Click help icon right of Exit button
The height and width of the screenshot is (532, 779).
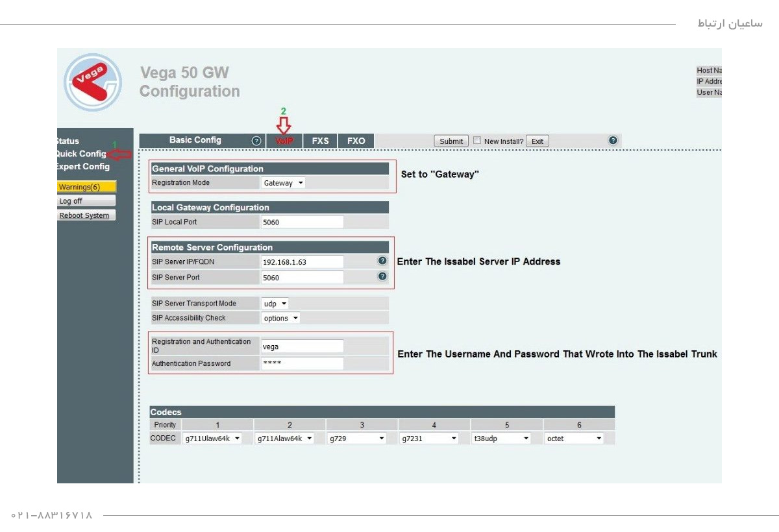[612, 140]
